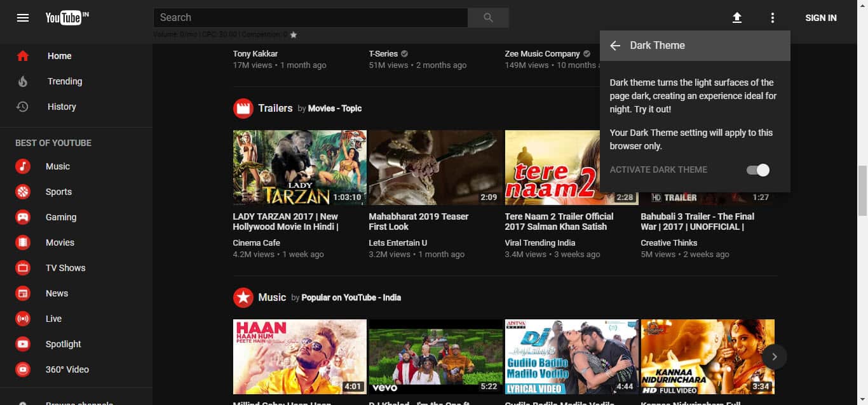Select Sports in the sidebar
868x405 pixels.
[76, 192]
